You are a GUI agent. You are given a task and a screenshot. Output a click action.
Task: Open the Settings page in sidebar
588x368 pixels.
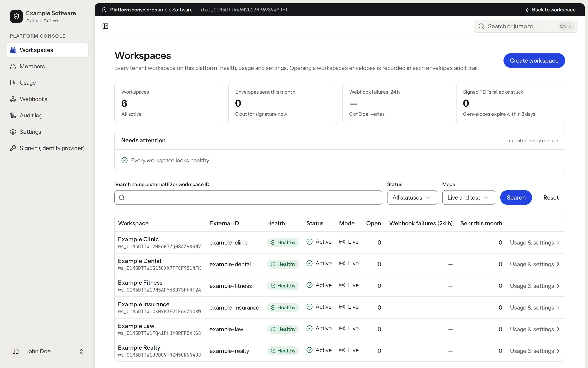pyautogui.click(x=47, y=132)
